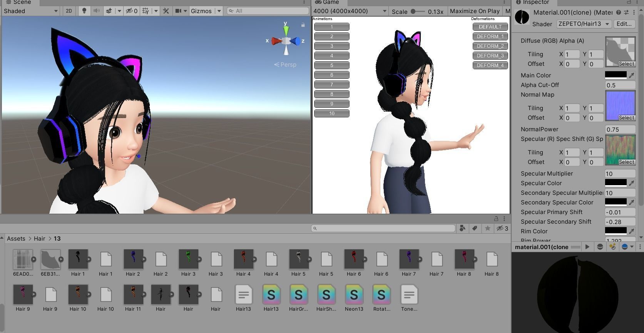Open Shaded draw mode dropdown
This screenshot has width=644, height=333.
31,11
